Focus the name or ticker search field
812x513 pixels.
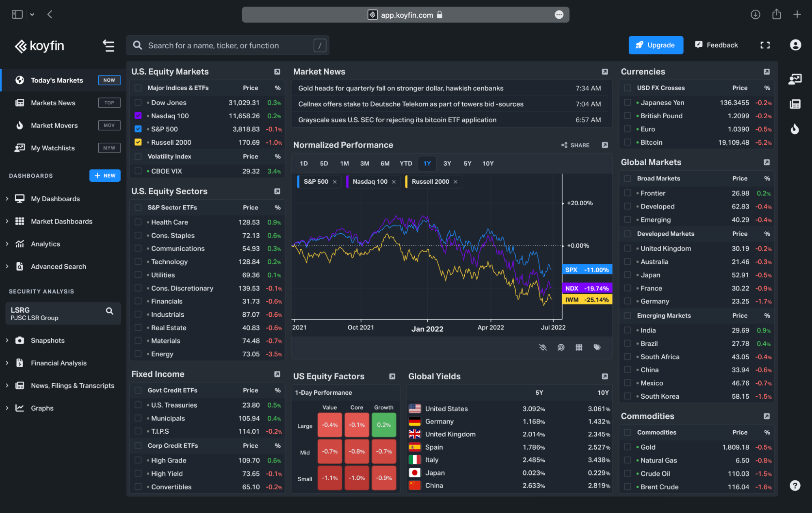point(227,46)
